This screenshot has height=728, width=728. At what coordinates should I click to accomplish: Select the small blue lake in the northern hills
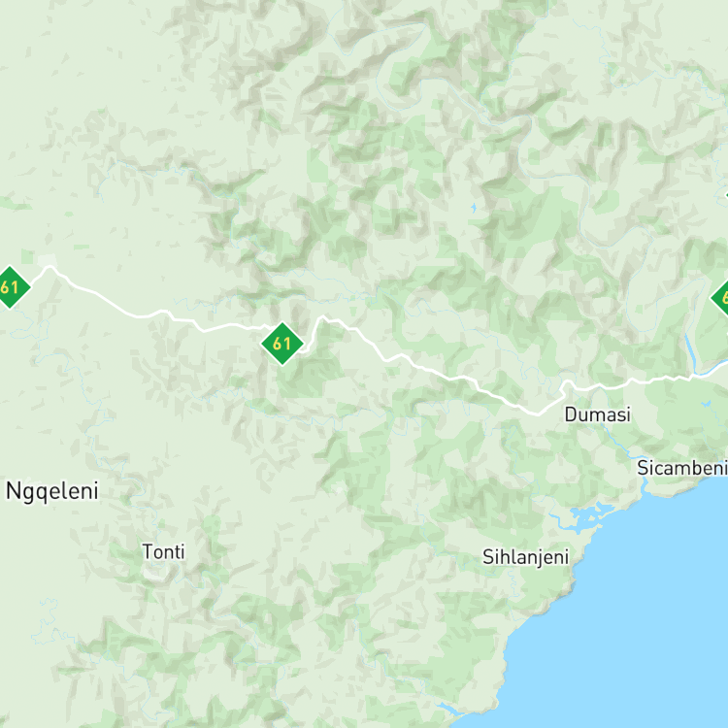474,208
